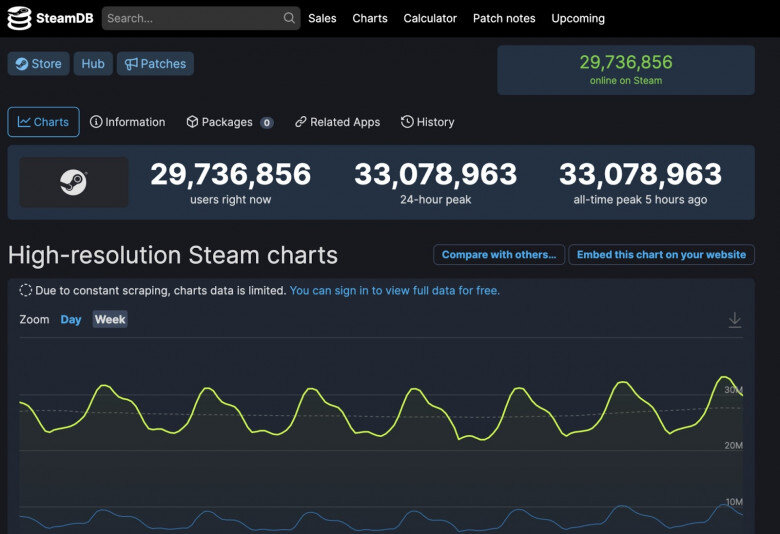Click the 20M axis label
This screenshot has width=780, height=534.
tap(733, 445)
